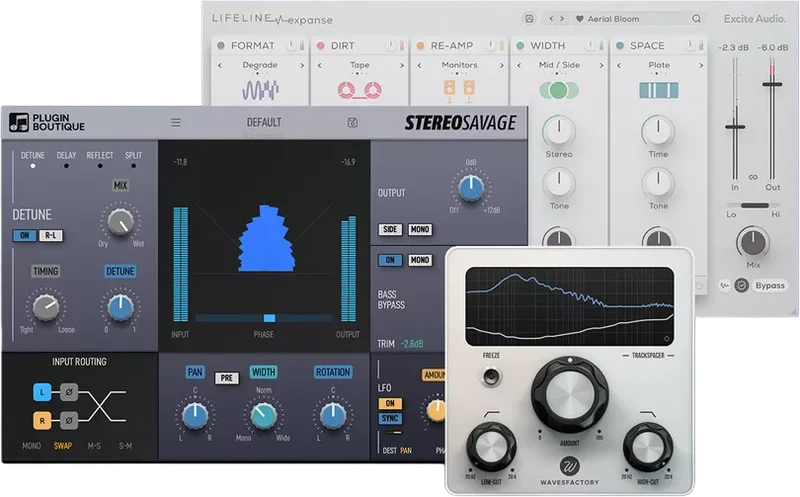Click the Plate icon in SPACE

point(659,90)
